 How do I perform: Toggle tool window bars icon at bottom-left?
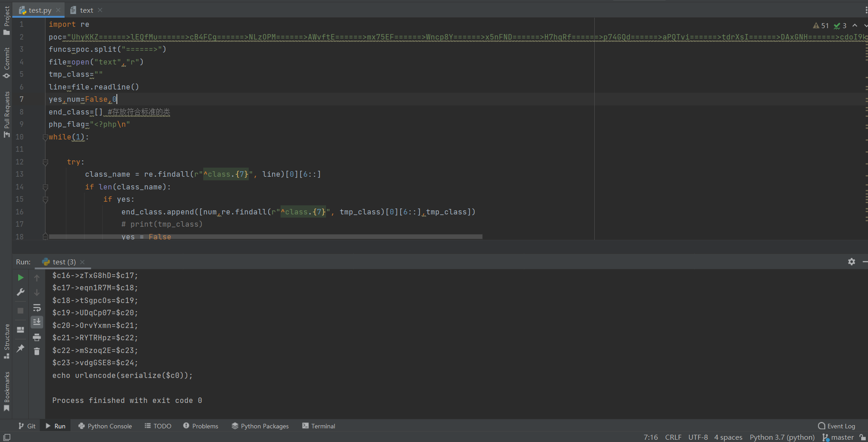point(7,437)
